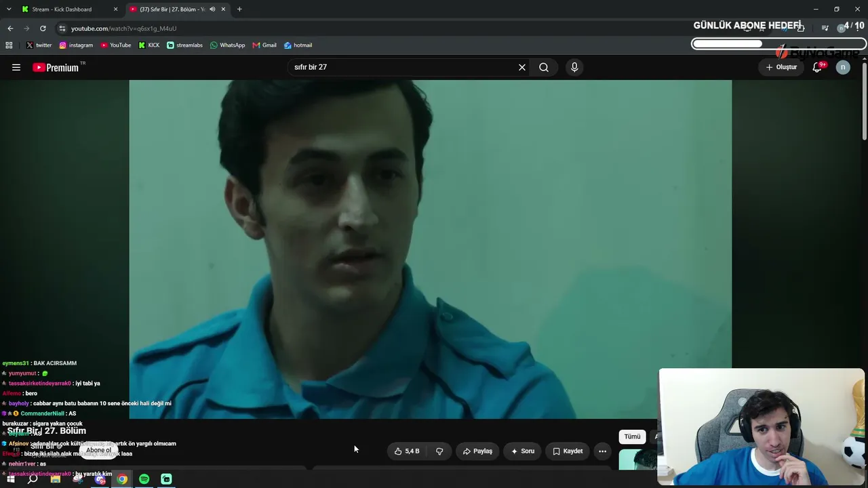Open the YouTube bookmark

click(116, 45)
